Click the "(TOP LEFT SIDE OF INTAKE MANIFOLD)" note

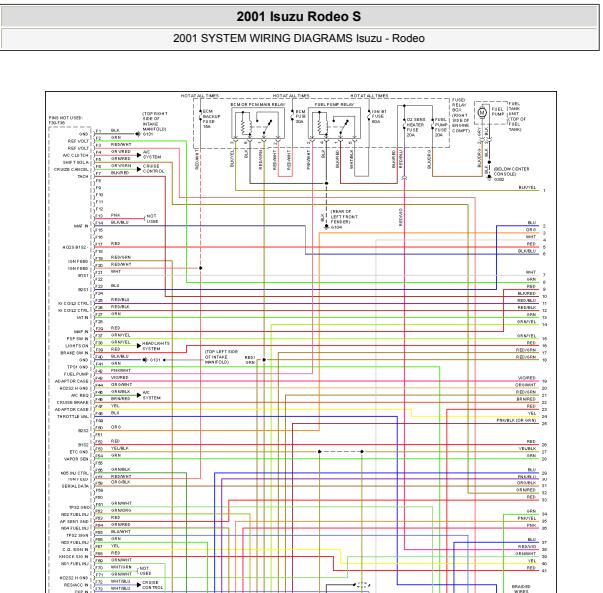point(221,357)
